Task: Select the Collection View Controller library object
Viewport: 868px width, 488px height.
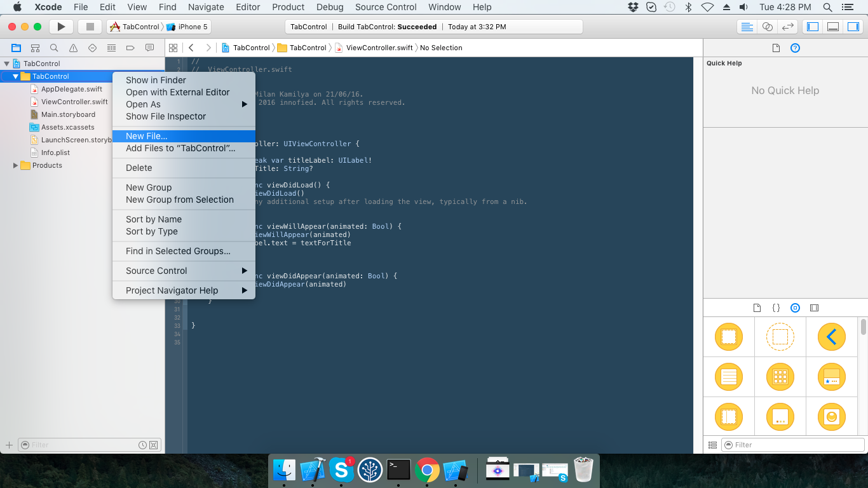Action: (x=780, y=377)
